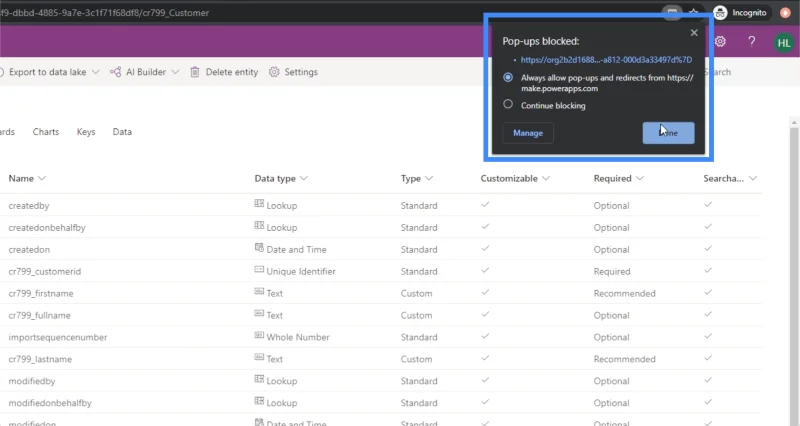Click the Settings gear icon in toolbar
This screenshot has width=800, height=426.
274,72
